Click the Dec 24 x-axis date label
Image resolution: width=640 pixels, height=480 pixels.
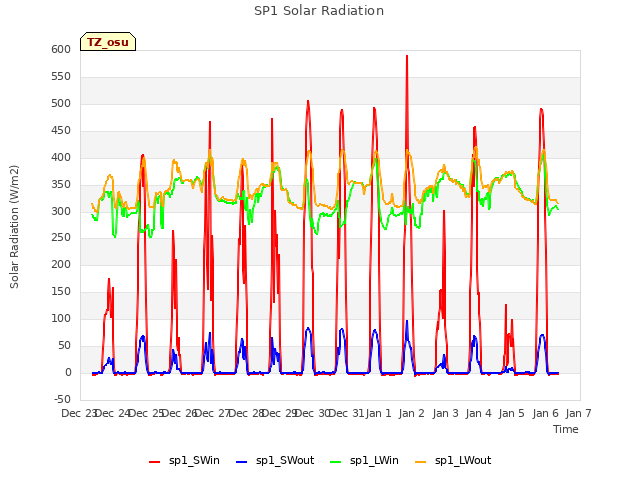(x=112, y=413)
